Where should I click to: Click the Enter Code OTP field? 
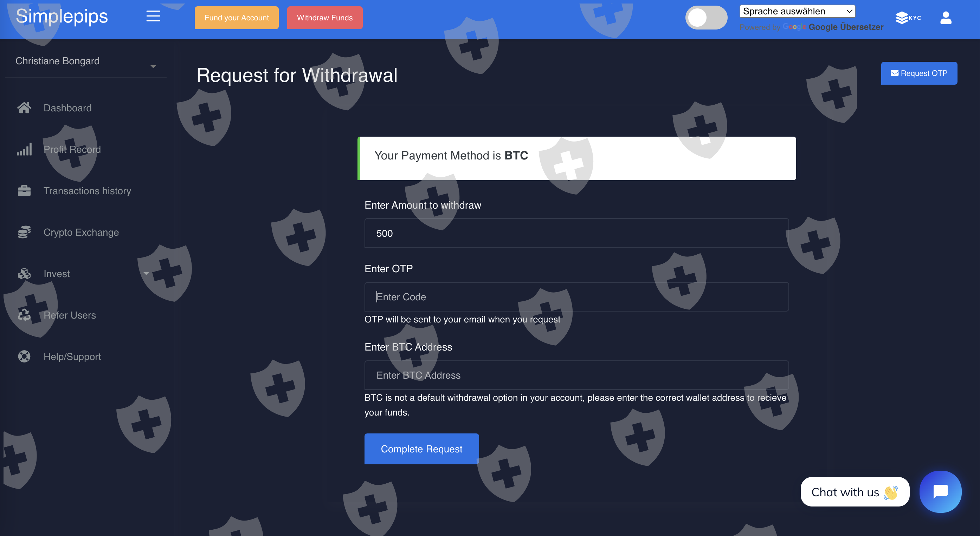(x=576, y=297)
